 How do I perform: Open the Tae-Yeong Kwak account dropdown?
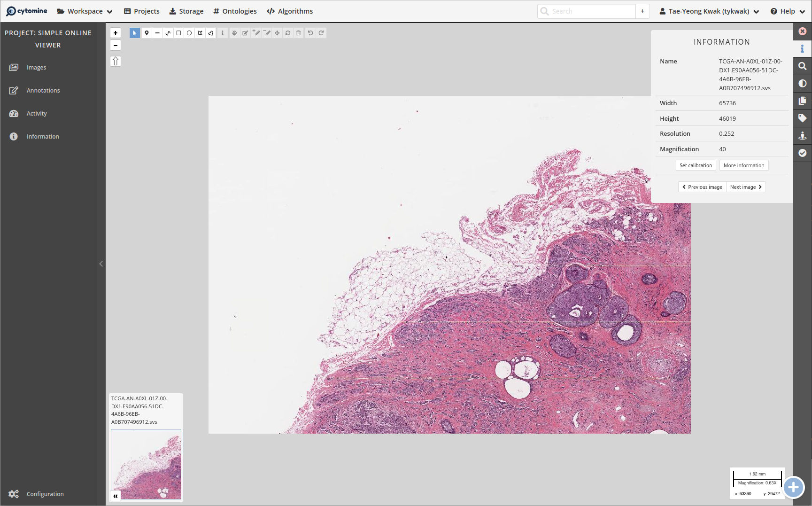click(708, 11)
